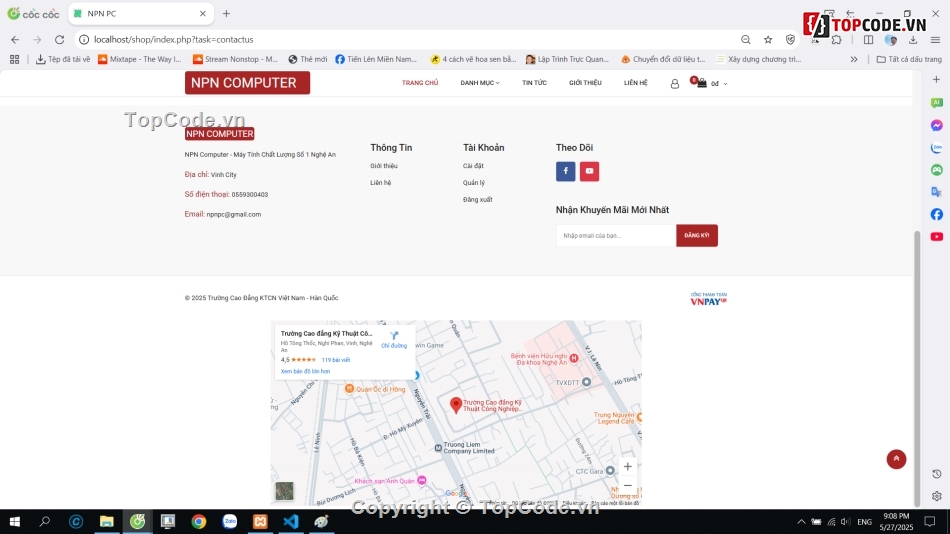Open the Thẻ mới bookmark
The width and height of the screenshot is (950, 534).
point(308,59)
